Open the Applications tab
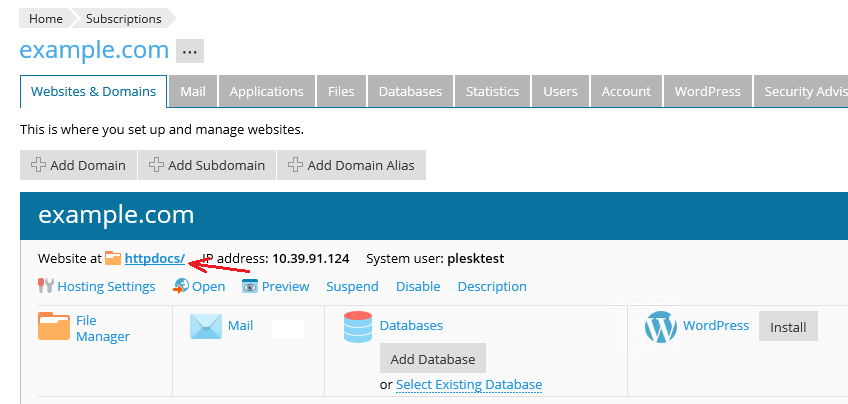 click(x=266, y=91)
